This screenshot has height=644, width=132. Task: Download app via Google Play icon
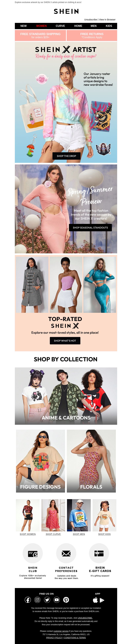tap(102, 600)
